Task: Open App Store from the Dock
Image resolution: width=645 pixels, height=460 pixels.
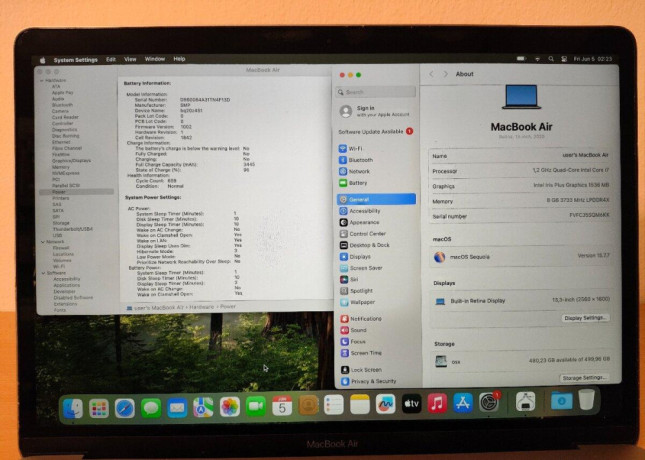Action: [463, 402]
